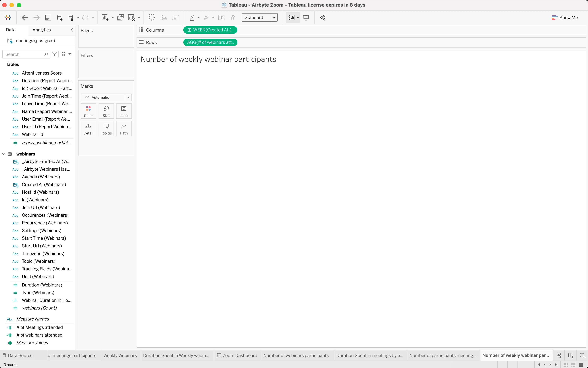Click the Tooltip marks button
The width and height of the screenshot is (588, 368).
(x=106, y=129)
